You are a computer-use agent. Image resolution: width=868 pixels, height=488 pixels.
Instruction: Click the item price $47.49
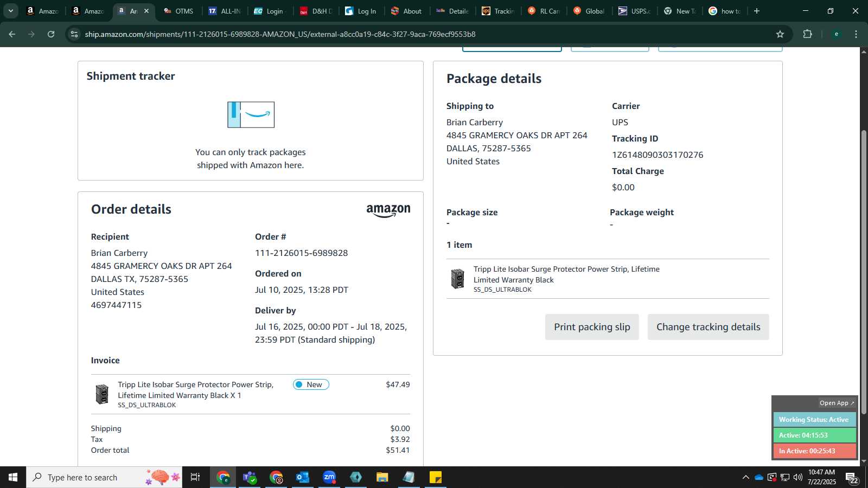(x=398, y=384)
